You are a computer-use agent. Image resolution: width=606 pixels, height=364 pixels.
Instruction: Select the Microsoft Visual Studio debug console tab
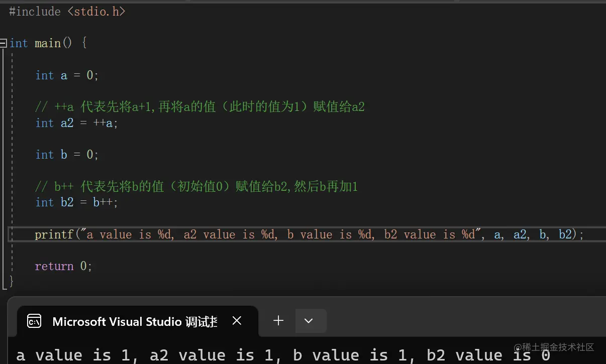pyautogui.click(x=138, y=321)
